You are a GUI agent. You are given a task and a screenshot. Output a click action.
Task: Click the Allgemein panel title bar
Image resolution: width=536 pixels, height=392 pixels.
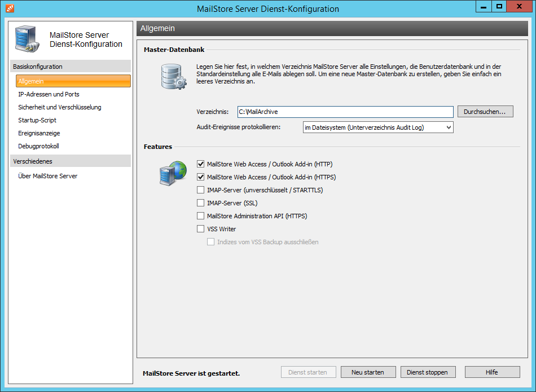[332, 28]
